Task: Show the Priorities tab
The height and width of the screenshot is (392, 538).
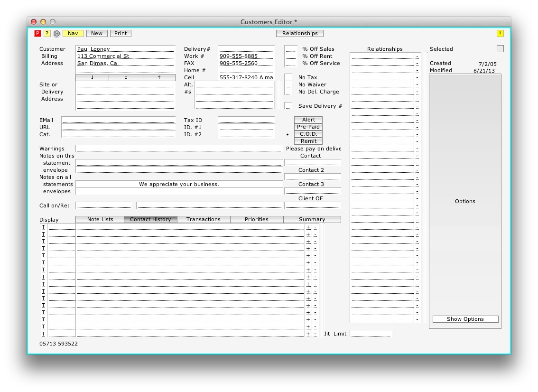Action: pos(257,219)
